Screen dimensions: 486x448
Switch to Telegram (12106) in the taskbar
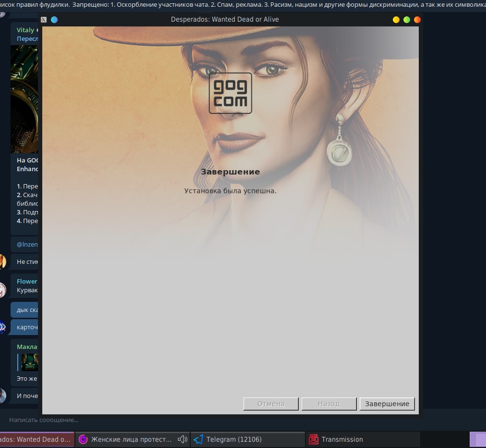[247, 439]
